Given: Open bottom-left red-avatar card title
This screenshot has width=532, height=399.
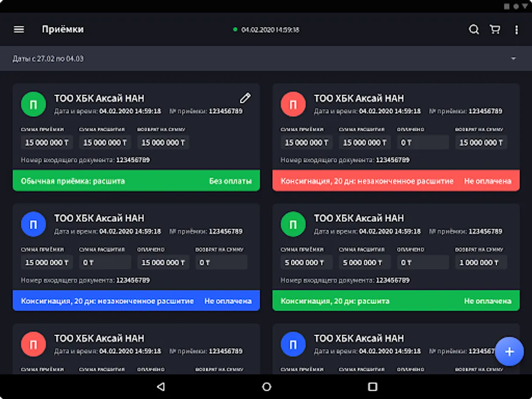Looking at the screenshot, I should click(x=99, y=338).
